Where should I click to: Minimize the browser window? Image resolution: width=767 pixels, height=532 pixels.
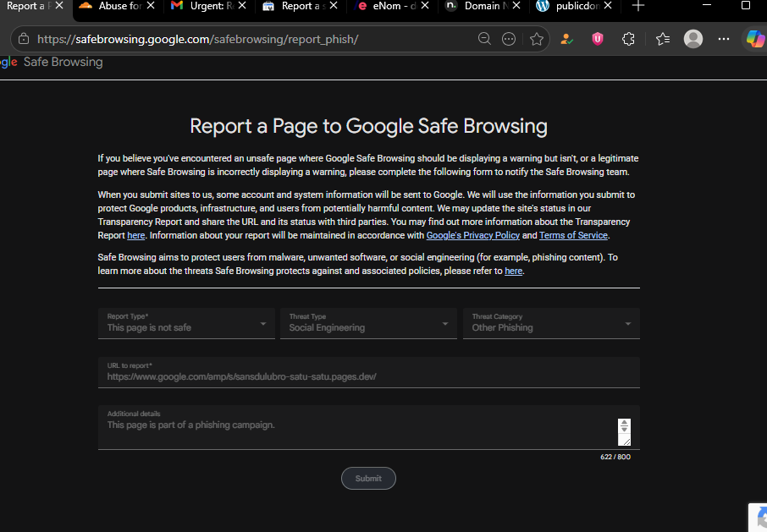tap(706, 5)
